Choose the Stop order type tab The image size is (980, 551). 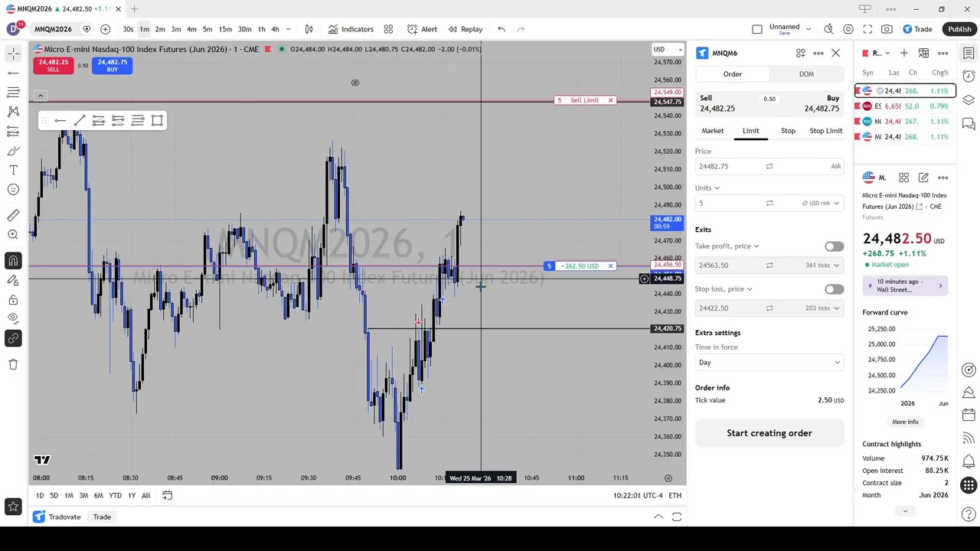click(788, 131)
